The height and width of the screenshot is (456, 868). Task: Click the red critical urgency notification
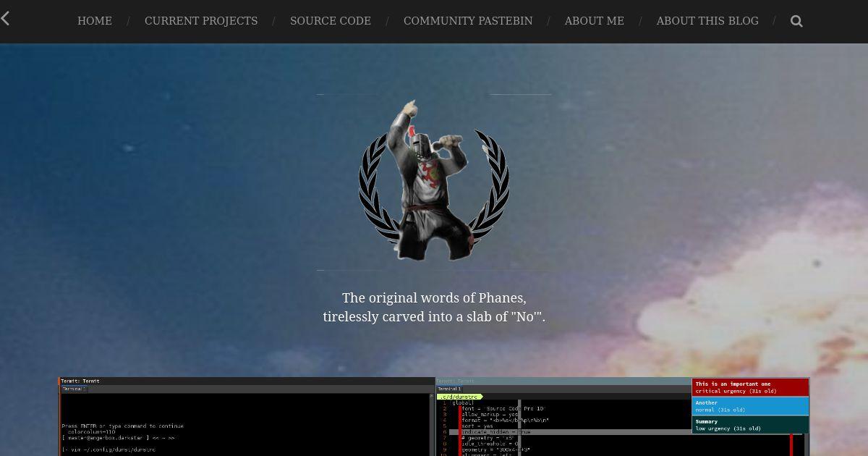750,387
